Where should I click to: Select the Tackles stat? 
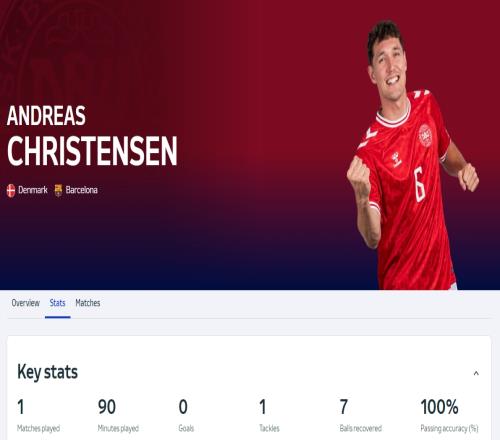[x=269, y=415]
